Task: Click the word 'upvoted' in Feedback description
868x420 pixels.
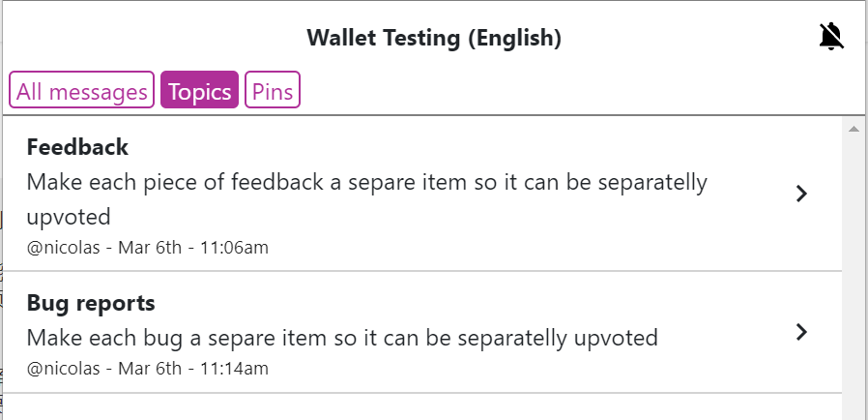Action: (69, 217)
